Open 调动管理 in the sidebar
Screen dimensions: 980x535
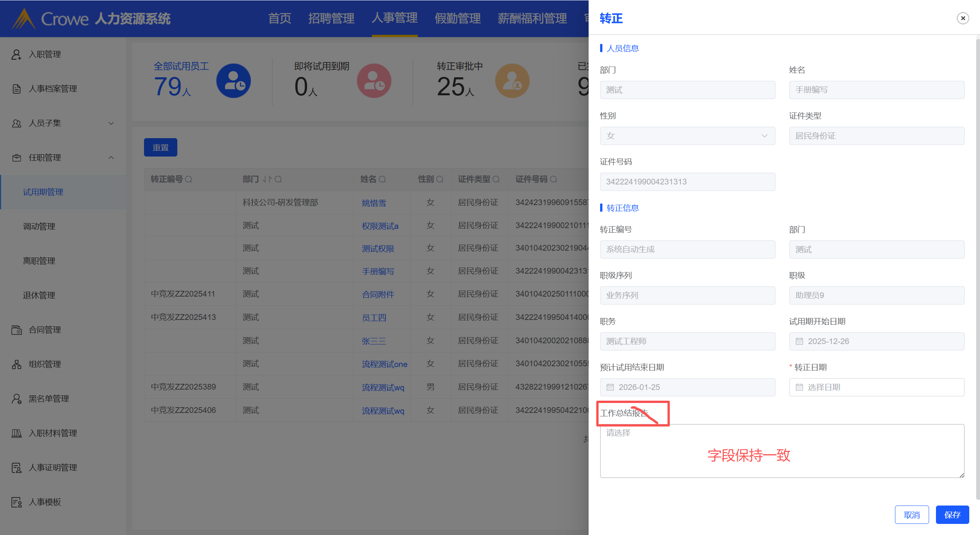(39, 227)
